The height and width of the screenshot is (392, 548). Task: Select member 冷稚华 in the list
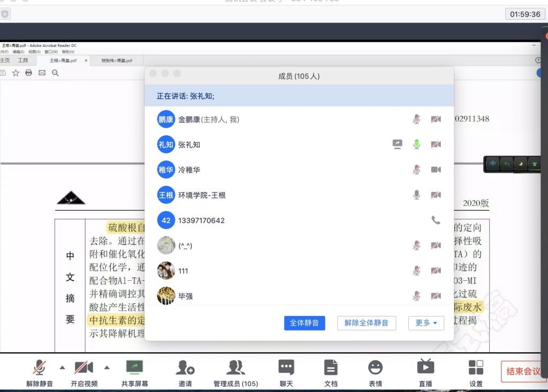(x=189, y=170)
